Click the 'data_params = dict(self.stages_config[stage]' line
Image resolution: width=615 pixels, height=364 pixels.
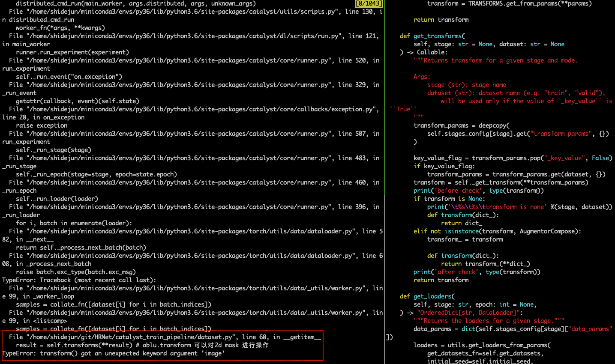[x=513, y=329]
